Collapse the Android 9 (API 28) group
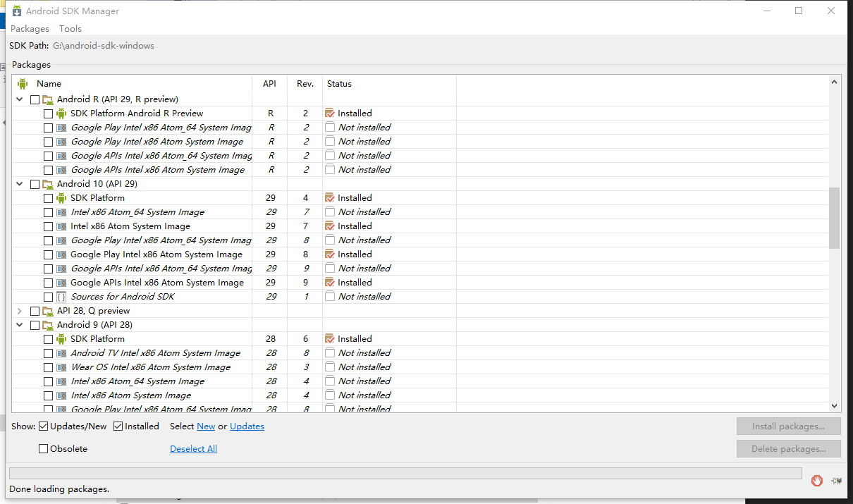 tap(20, 325)
